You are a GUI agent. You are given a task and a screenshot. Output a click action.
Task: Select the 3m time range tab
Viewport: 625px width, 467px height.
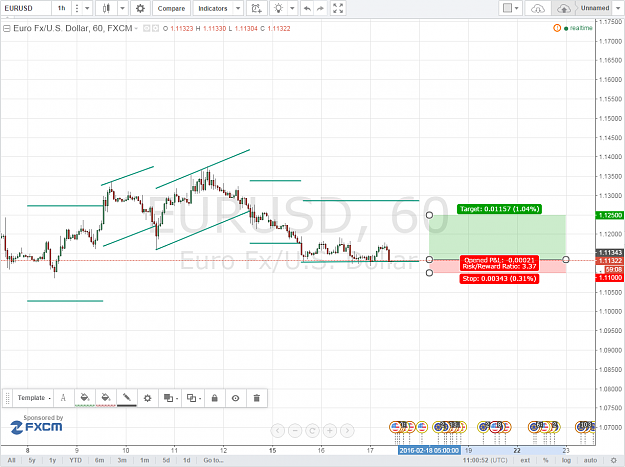(x=122, y=460)
